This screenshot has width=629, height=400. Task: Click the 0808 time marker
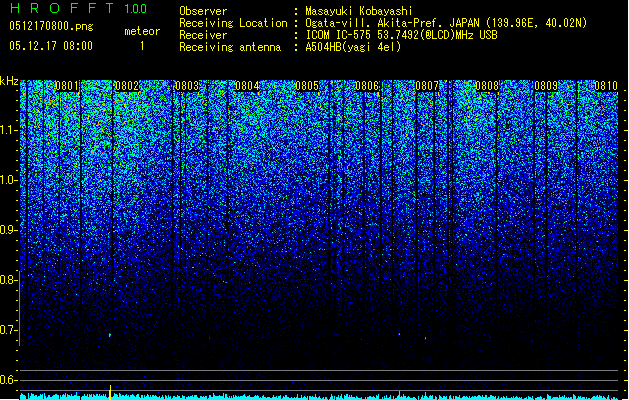click(x=487, y=86)
